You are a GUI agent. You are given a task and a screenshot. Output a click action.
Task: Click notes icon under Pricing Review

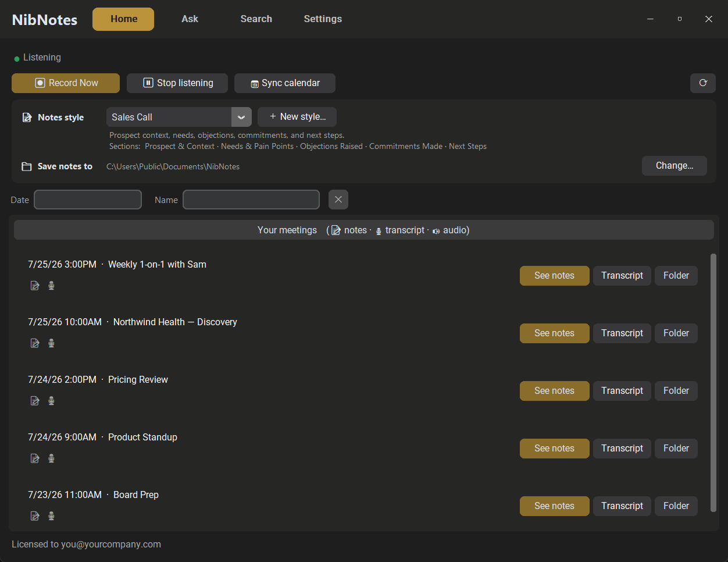[35, 401]
